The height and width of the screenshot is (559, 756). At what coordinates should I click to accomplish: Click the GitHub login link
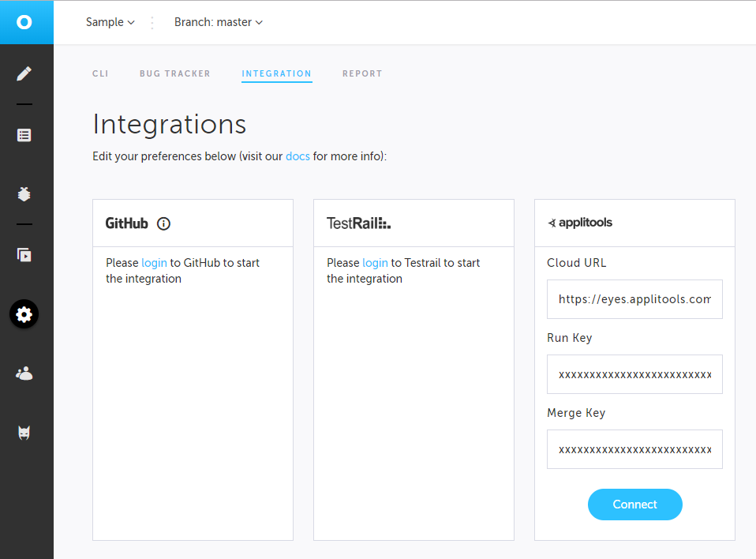coord(155,263)
